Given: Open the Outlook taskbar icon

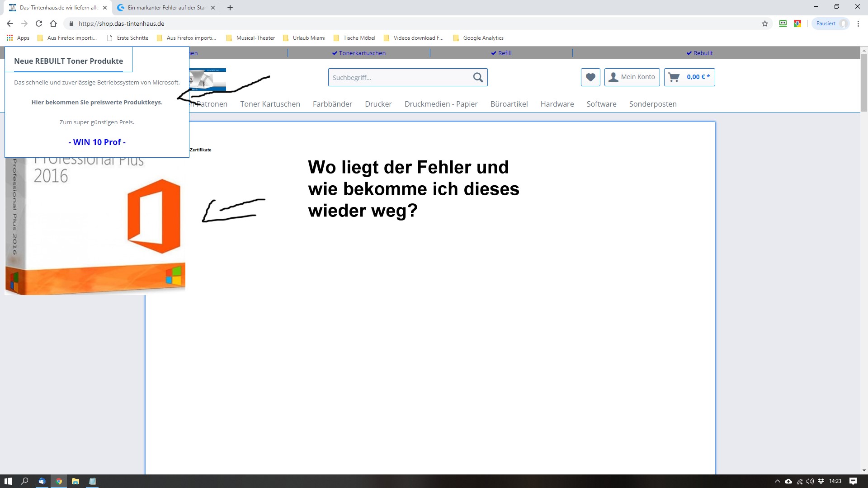Looking at the screenshot, I should coord(42,481).
